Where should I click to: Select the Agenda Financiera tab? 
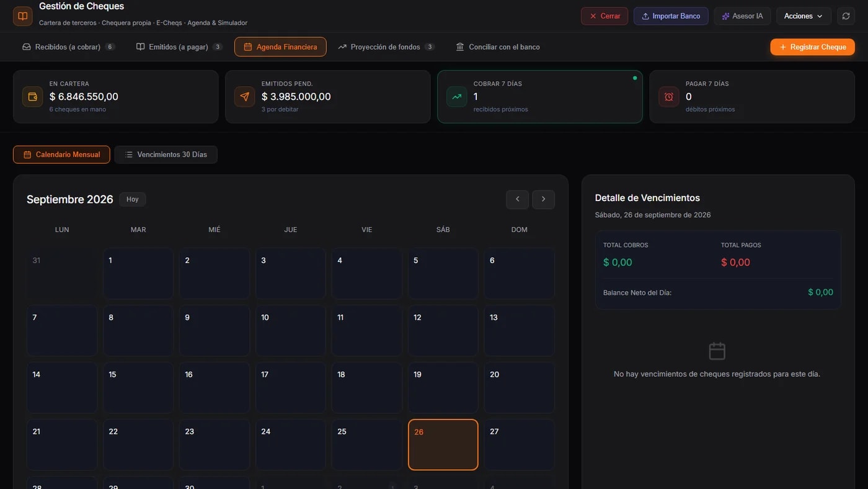[280, 47]
